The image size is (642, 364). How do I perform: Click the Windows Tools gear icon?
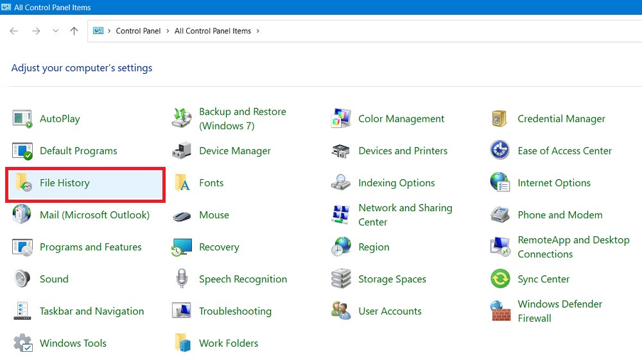[x=22, y=343]
